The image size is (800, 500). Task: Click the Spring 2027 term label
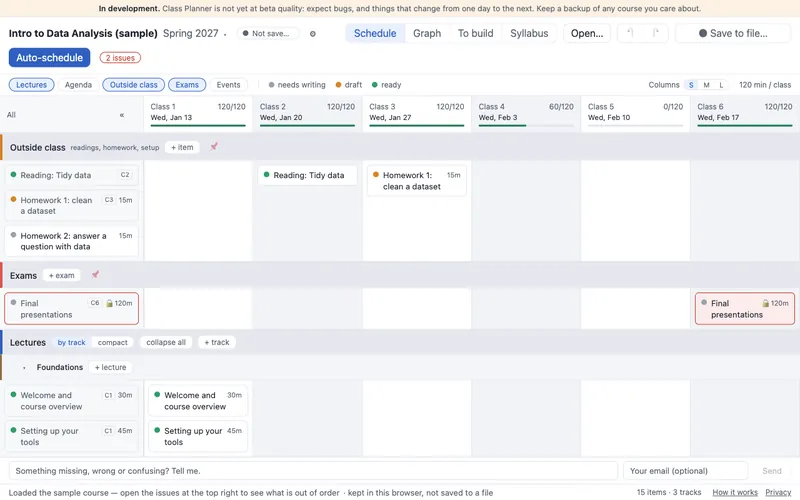[x=190, y=33]
